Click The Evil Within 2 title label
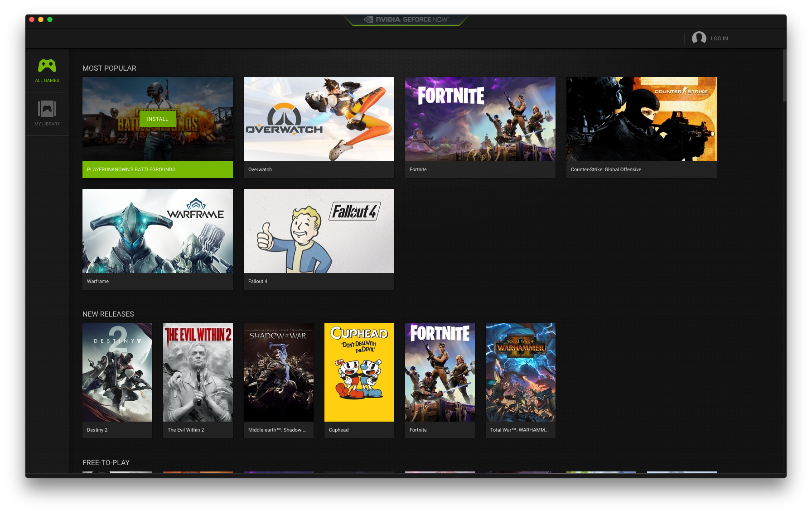 (x=186, y=430)
